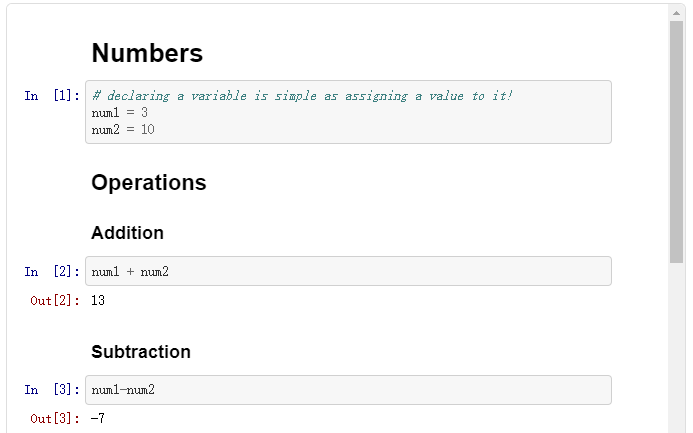Click the output value -7
The width and height of the screenshot is (693, 433).
point(98,419)
